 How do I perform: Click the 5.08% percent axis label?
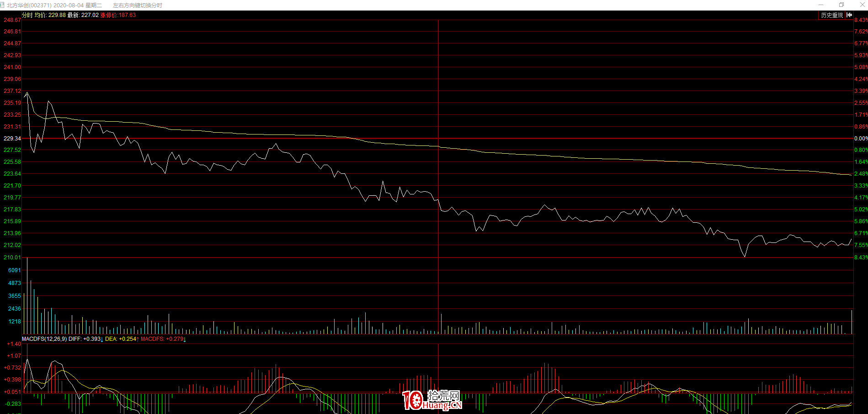pyautogui.click(x=861, y=67)
